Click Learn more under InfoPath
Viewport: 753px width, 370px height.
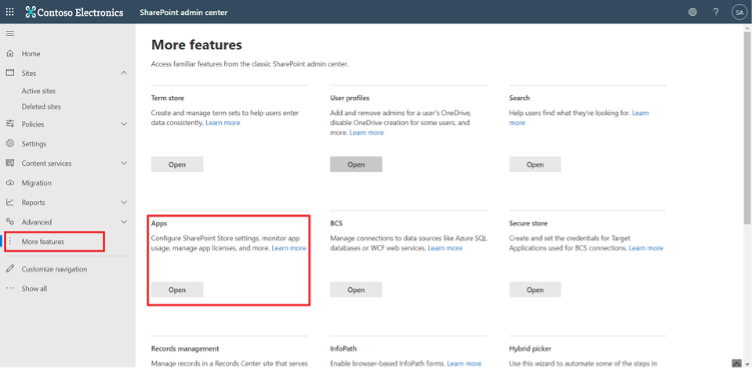point(464,364)
